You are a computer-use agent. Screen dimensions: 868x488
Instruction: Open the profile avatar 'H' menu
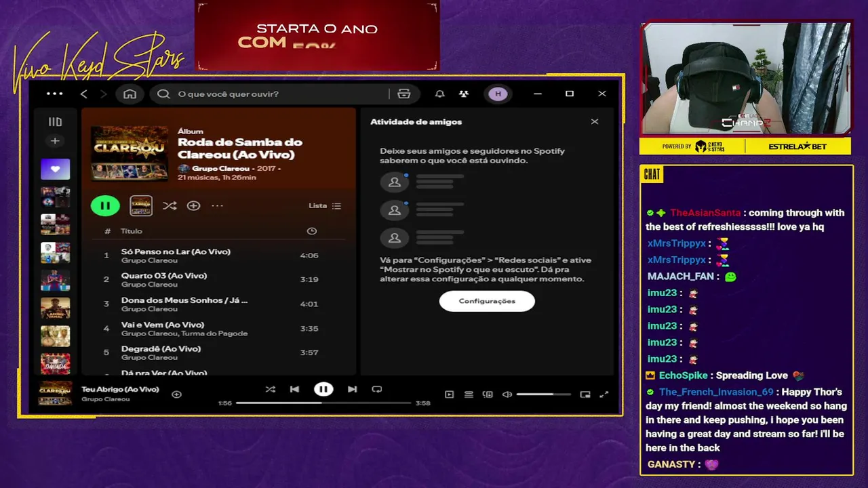(x=498, y=94)
